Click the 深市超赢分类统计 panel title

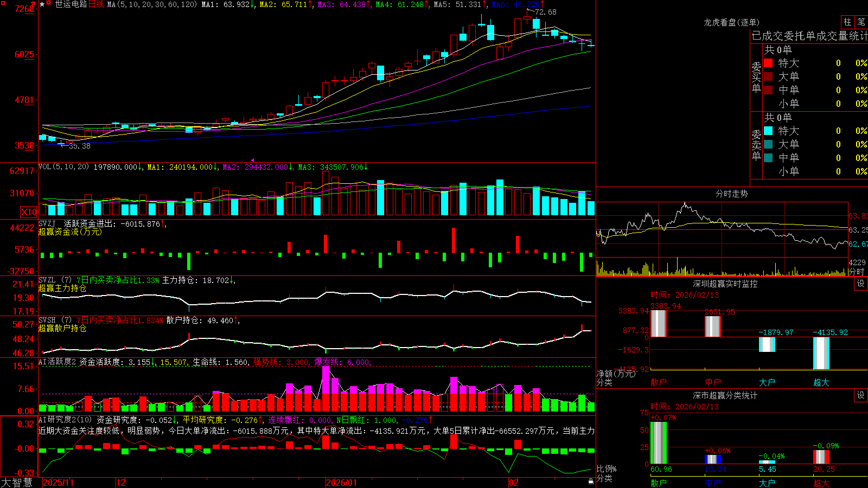725,395
